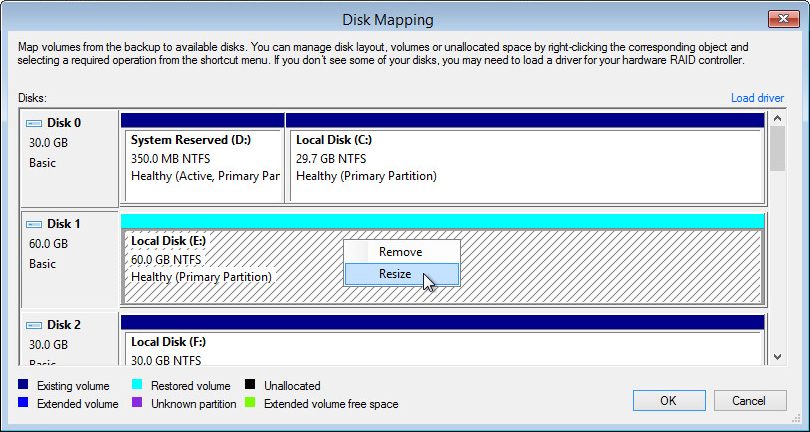Click the Unallocated black legend swatch
The image size is (810, 432).
[250, 385]
